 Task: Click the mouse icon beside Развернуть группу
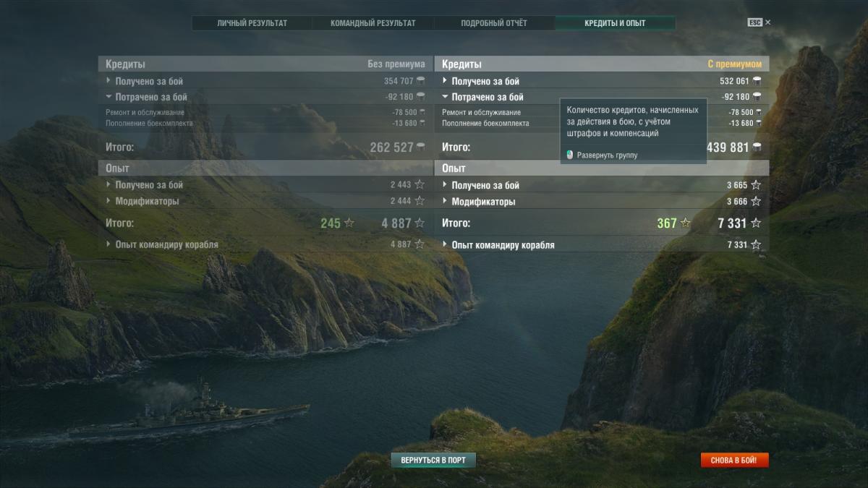570,155
